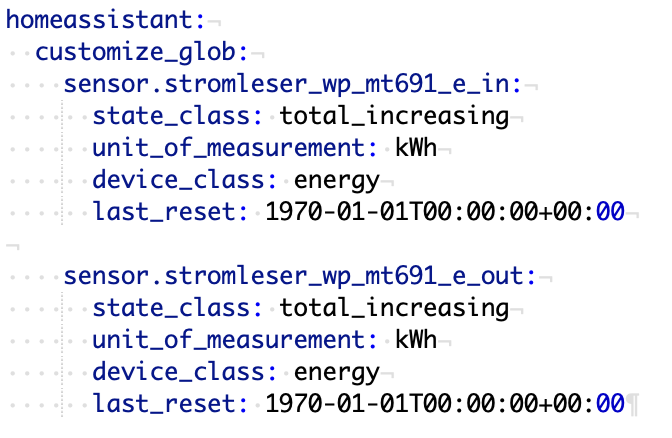672x438 pixels.
Task: Click state_class key under the e_out sensor
Action: (178, 307)
